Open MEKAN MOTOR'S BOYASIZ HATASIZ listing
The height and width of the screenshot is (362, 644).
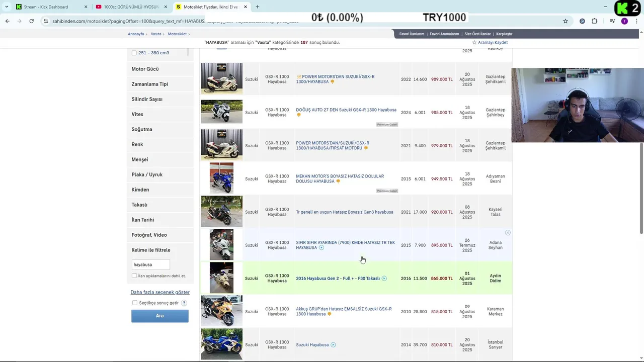coord(340,178)
